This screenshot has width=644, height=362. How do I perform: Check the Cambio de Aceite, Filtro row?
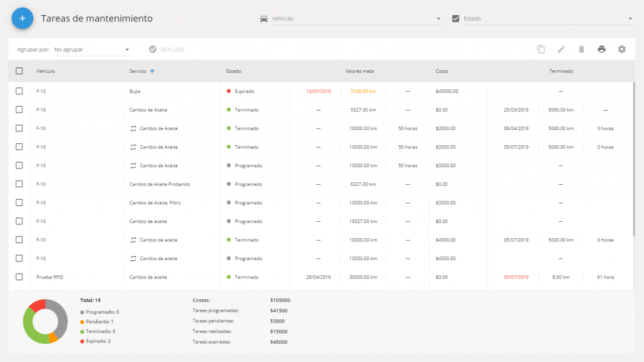19,202
